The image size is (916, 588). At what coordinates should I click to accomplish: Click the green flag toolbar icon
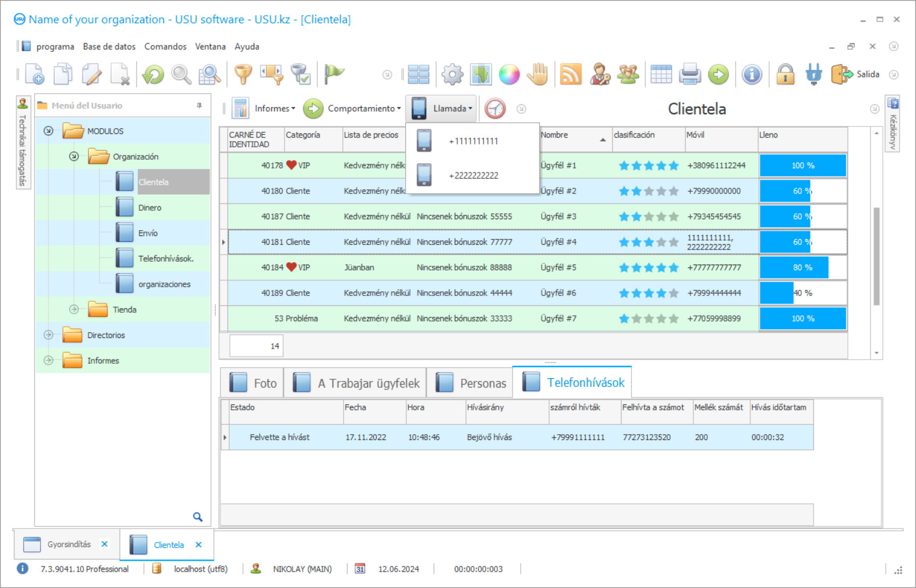(334, 75)
